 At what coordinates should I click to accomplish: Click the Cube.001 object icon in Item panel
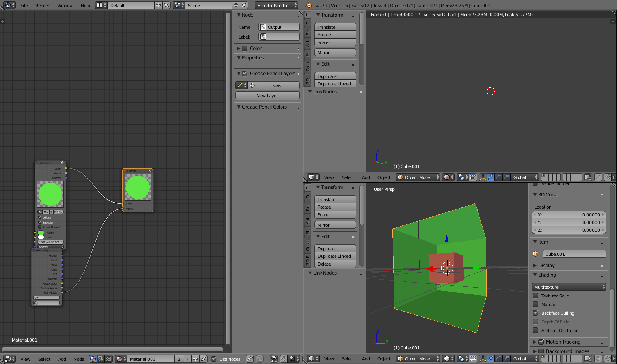tap(535, 254)
